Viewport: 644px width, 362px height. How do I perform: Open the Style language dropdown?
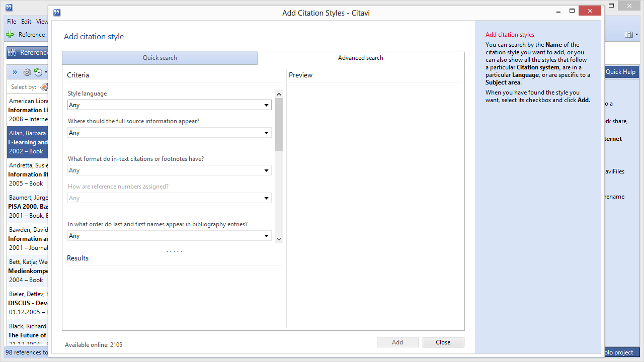tap(266, 105)
